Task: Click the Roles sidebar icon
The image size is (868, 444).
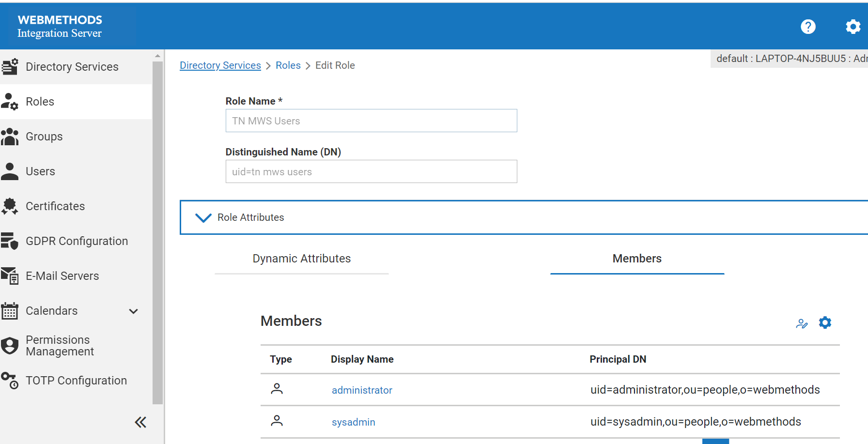Action: 10,102
